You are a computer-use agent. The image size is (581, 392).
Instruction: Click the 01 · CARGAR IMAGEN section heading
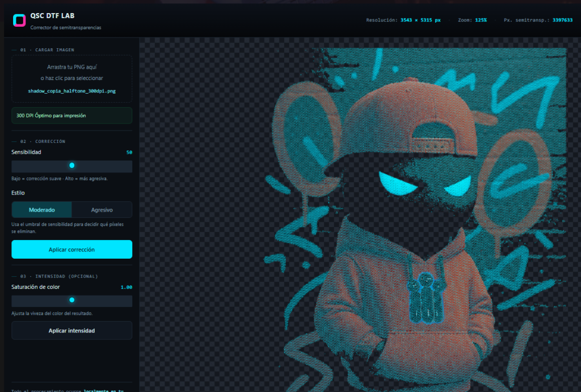(x=47, y=50)
